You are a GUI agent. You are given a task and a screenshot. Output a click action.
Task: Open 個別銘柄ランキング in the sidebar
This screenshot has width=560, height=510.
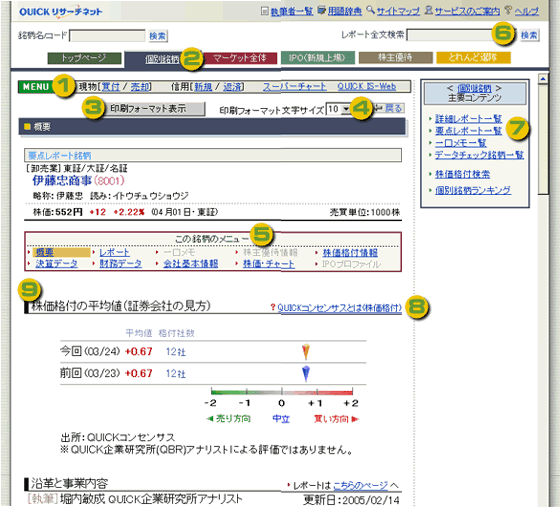click(473, 190)
